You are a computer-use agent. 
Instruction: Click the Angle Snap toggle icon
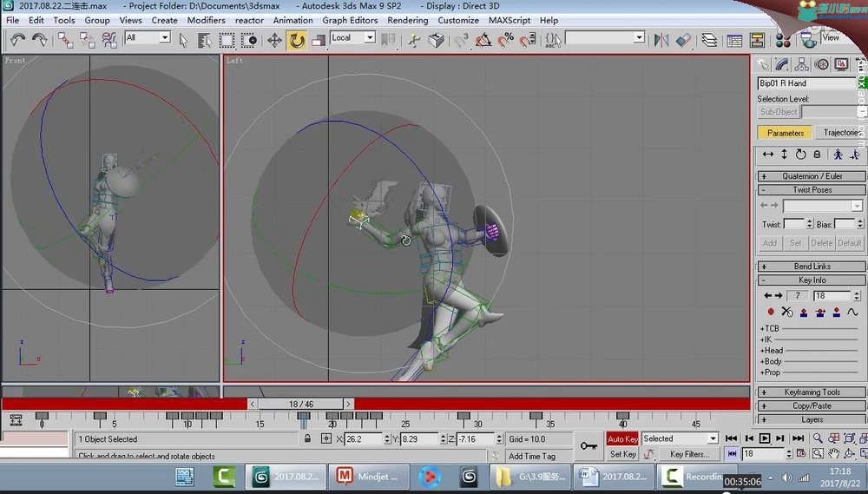(x=483, y=40)
